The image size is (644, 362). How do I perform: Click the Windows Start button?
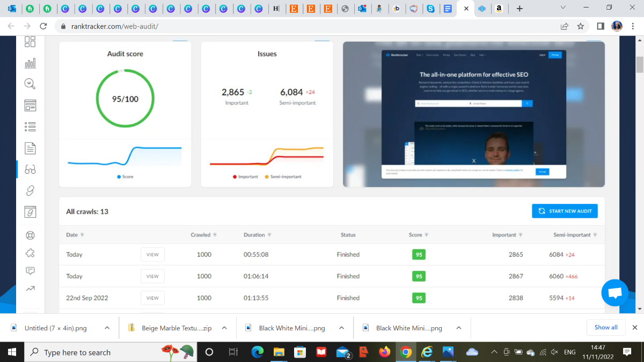[12, 352]
